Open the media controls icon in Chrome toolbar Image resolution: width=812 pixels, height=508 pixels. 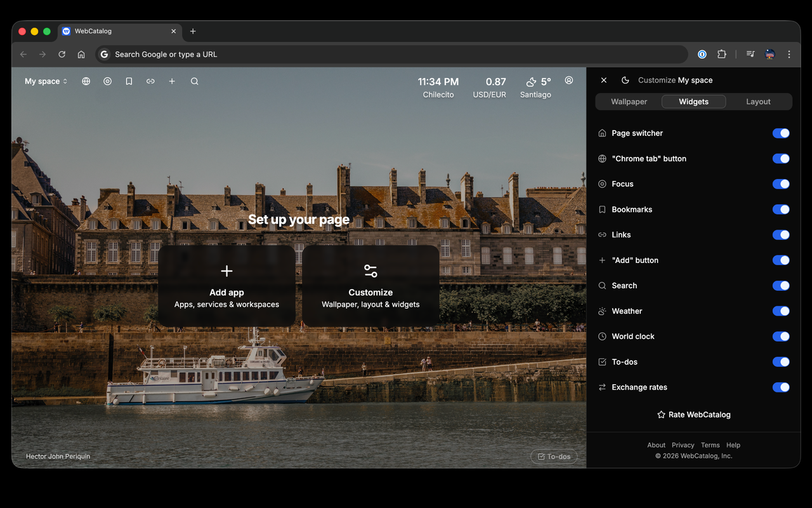click(x=750, y=55)
